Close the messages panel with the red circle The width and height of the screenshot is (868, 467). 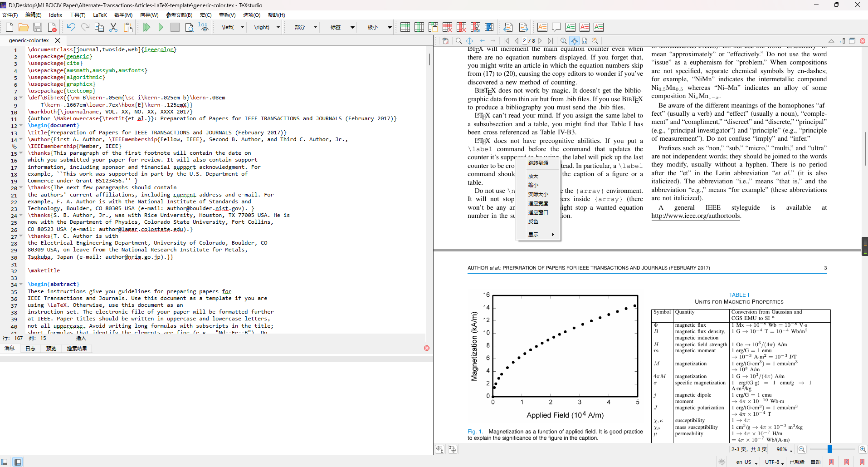427,348
